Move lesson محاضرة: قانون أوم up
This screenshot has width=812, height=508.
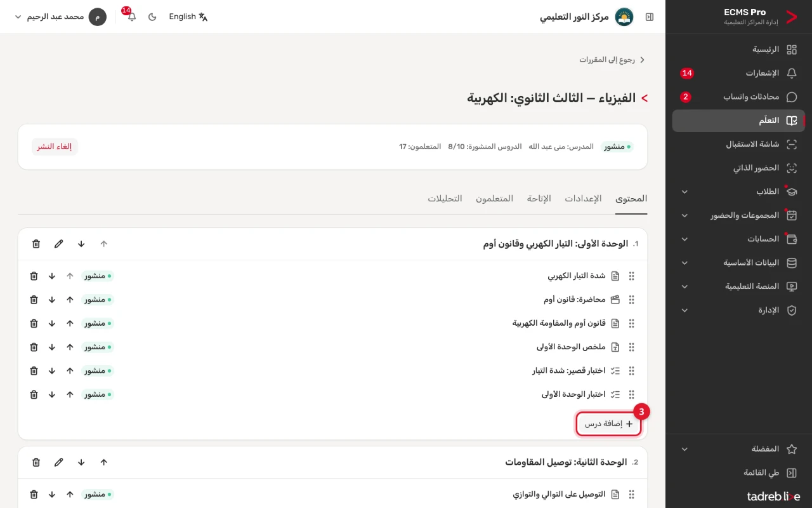70,300
